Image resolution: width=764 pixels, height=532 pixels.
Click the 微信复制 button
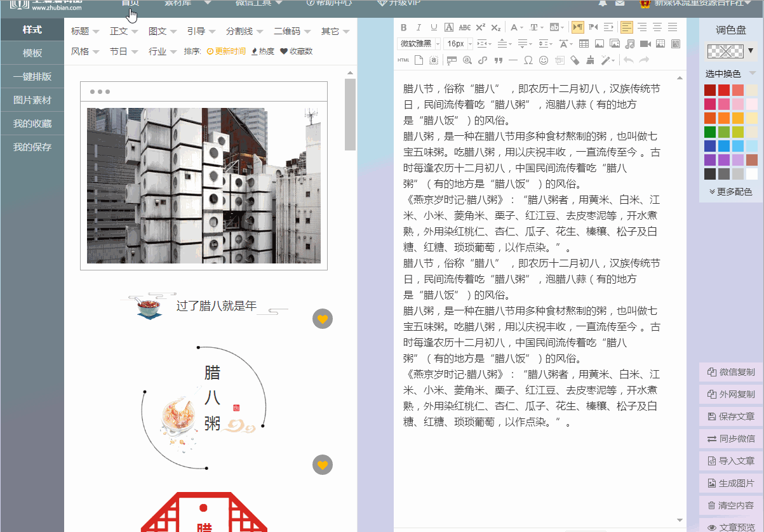732,372
